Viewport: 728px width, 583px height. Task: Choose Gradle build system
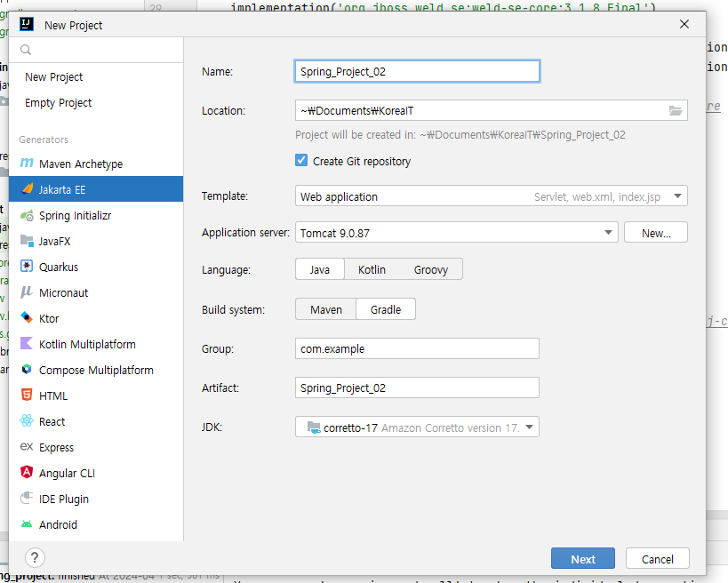[386, 309]
